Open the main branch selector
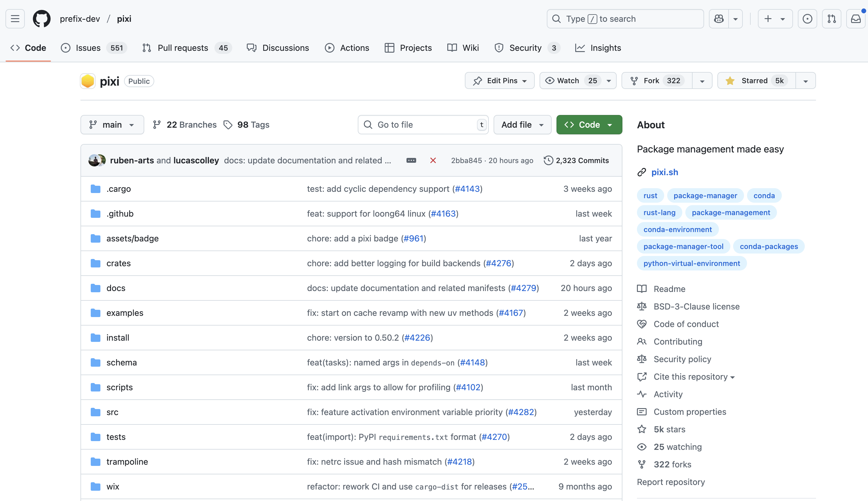The width and height of the screenshot is (868, 501). 112,125
